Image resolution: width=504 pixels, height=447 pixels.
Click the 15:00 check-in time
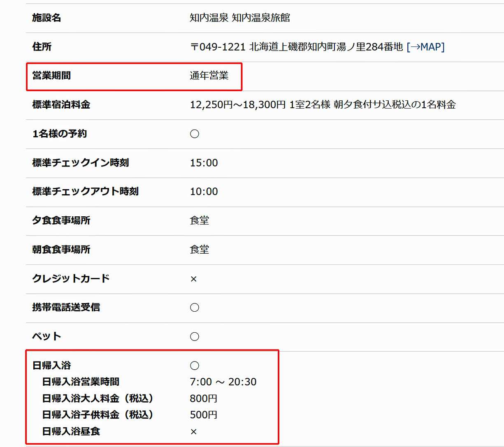point(204,163)
